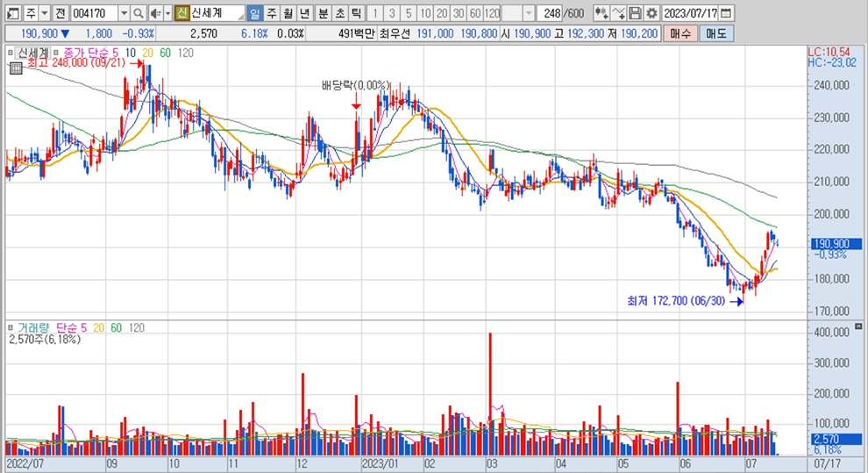Open the calendar date picker icon
This screenshot has width=868, height=473.
(726, 13)
